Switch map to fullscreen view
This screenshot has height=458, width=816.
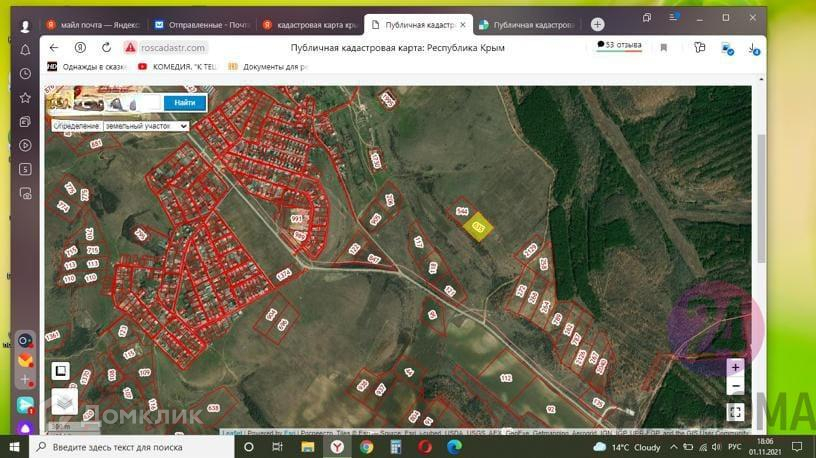735,412
